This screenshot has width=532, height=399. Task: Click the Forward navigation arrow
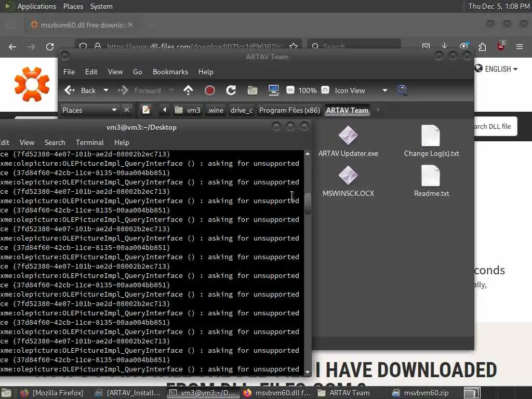[139, 90]
